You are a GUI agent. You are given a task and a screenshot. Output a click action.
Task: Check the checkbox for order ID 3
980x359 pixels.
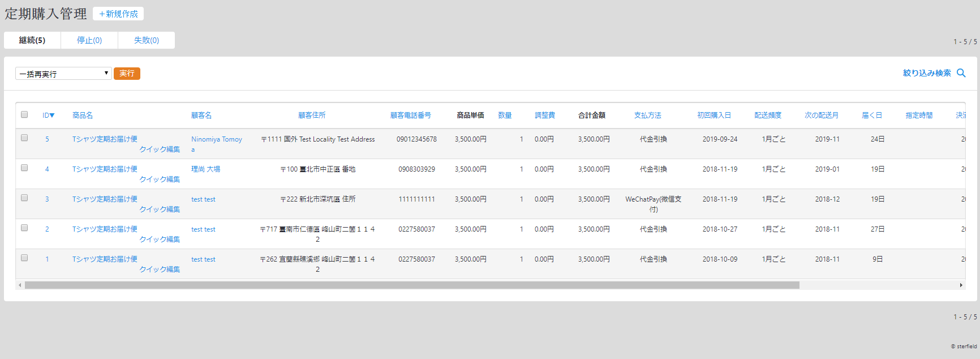(24, 198)
